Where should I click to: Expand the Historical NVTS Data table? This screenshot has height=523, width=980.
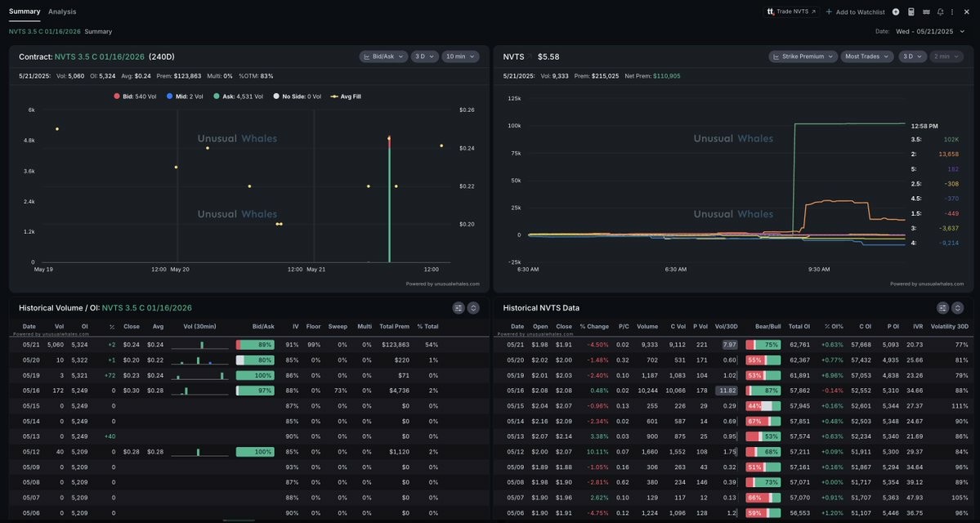click(957, 308)
